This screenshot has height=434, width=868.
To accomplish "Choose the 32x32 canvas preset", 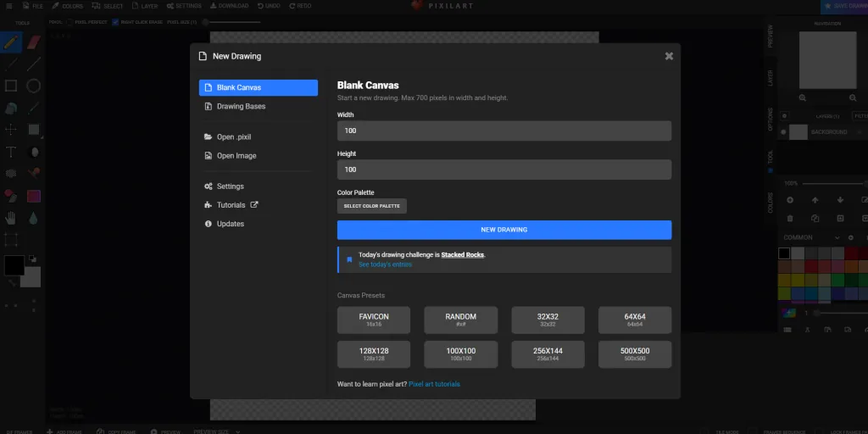I will pyautogui.click(x=548, y=320).
